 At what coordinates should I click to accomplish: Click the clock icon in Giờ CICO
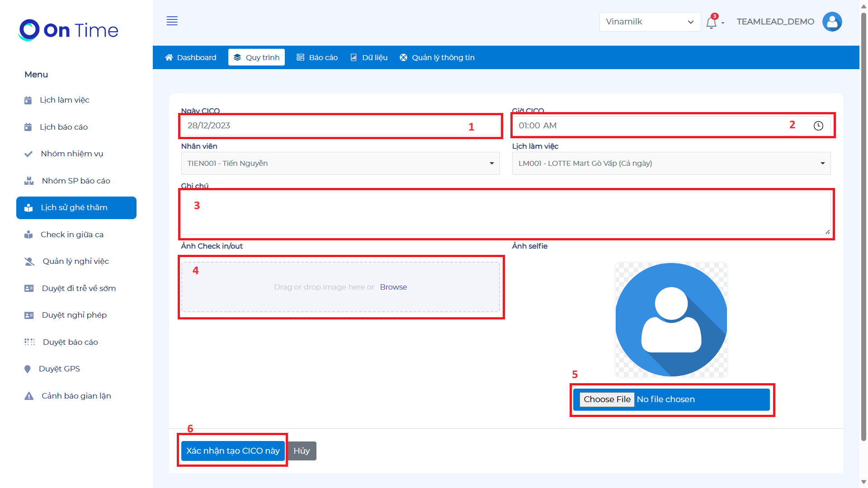point(818,126)
